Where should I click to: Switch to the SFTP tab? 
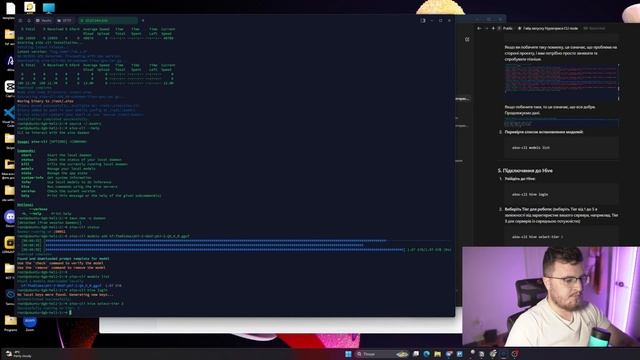[x=64, y=20]
